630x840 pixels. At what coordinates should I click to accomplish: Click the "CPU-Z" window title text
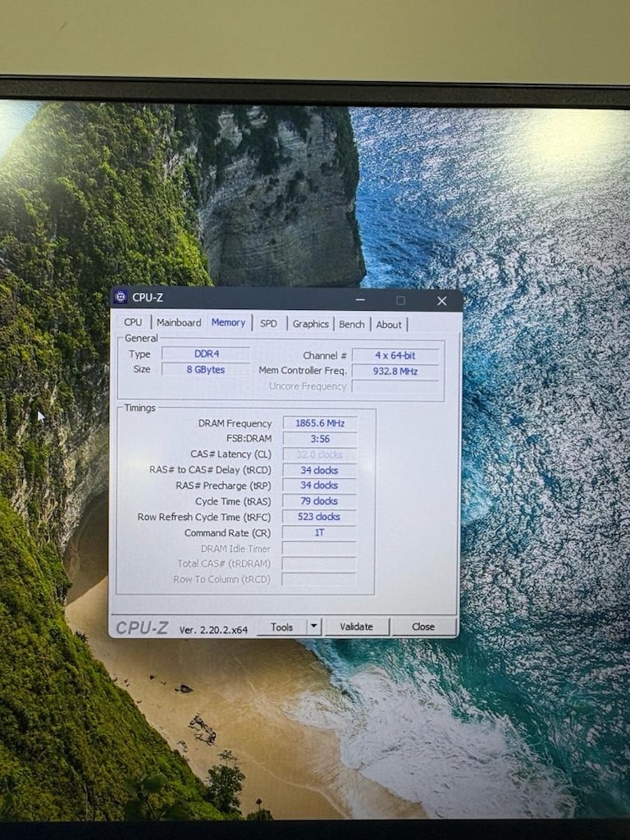(148, 297)
